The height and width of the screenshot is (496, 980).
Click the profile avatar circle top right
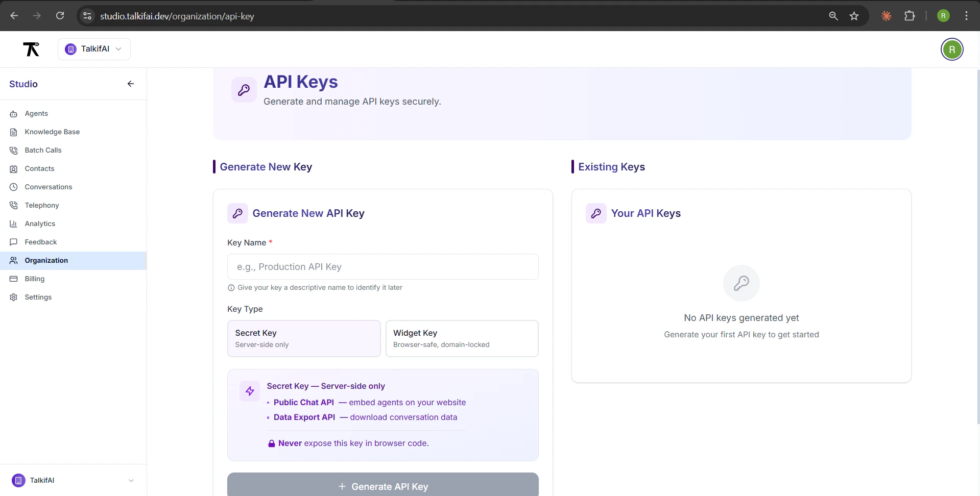point(952,49)
